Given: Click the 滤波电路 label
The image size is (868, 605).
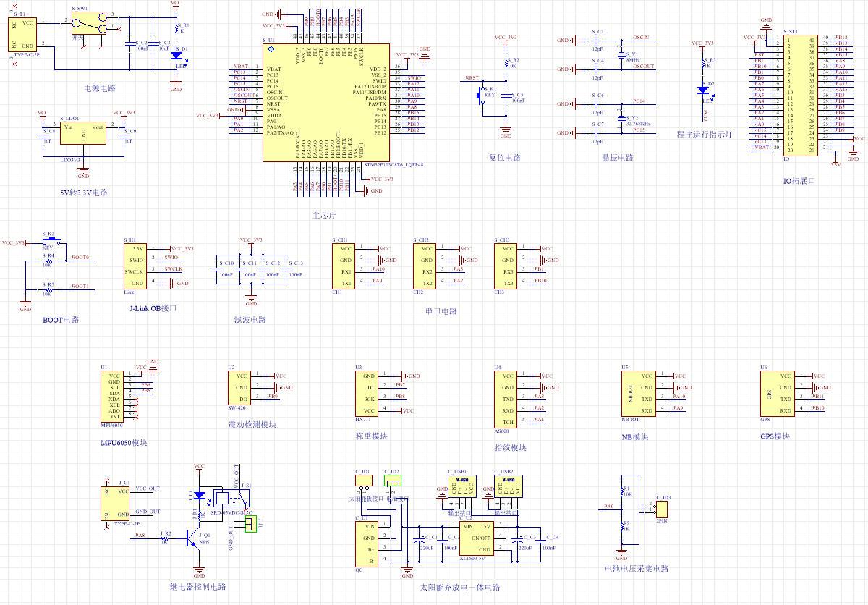Looking at the screenshot, I should (x=250, y=320).
